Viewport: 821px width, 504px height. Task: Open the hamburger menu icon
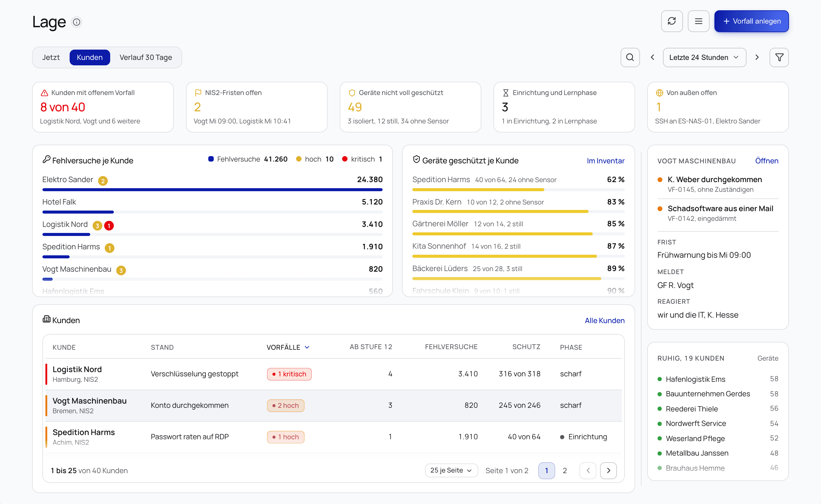698,21
